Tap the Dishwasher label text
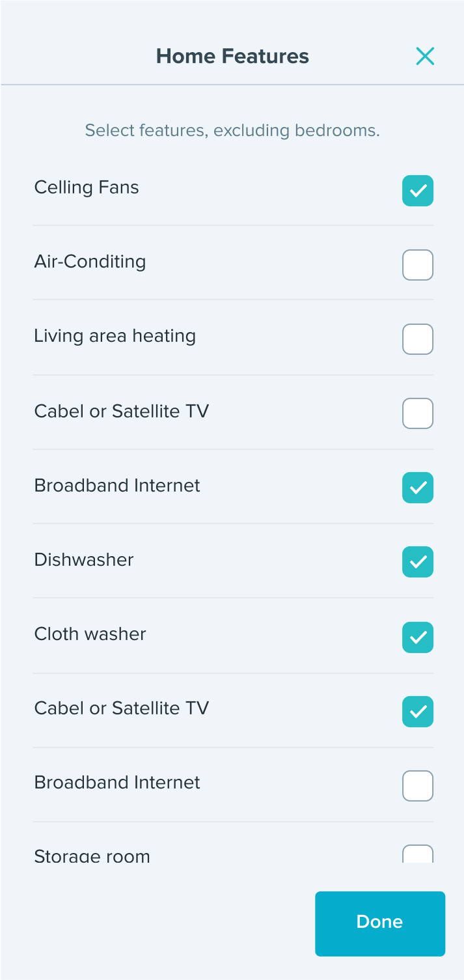The height and width of the screenshot is (980, 464). (84, 560)
